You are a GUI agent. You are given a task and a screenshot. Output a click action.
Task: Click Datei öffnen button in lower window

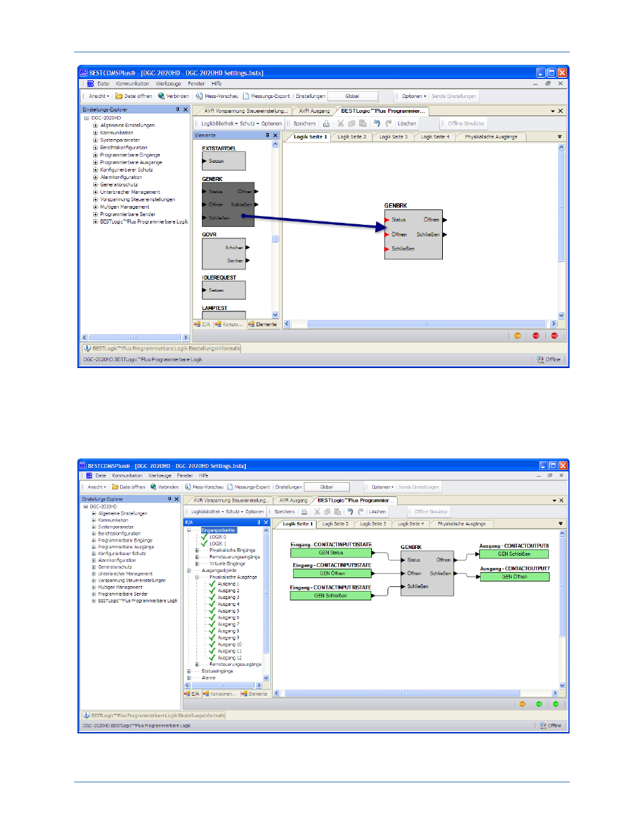129,488
